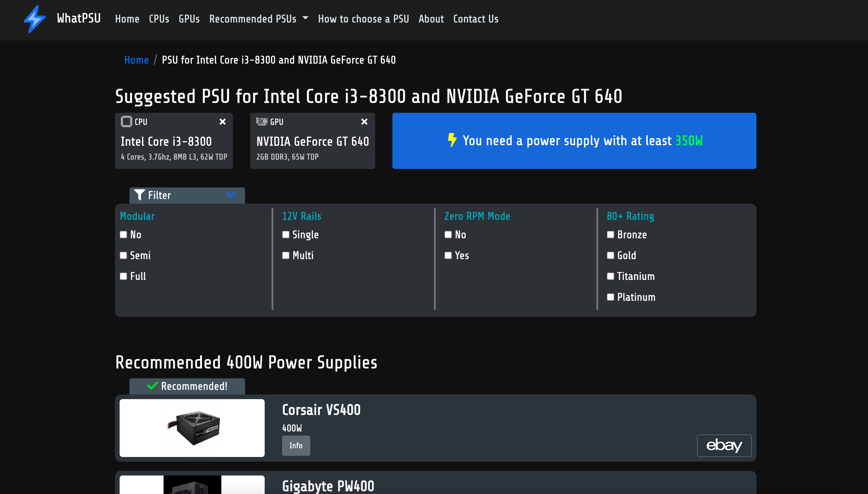
Task: Go to Home in navigation bar
Action: 127,19
